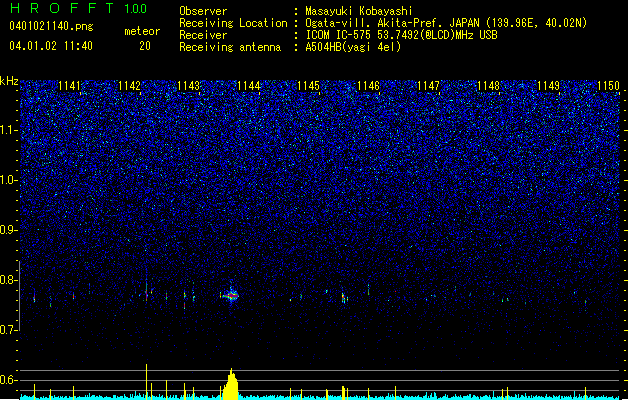Click the 1145 time marker
629x400 pixels.
coord(308,86)
